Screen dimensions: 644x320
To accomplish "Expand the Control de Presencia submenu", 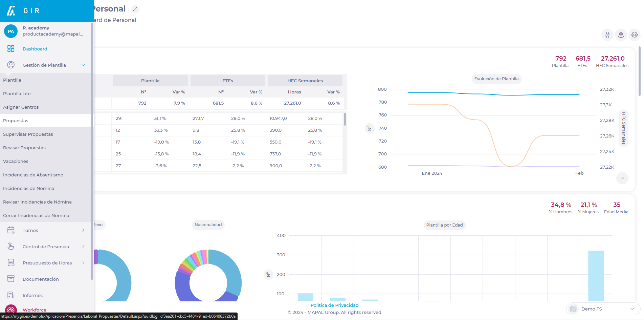I will 83,247.
